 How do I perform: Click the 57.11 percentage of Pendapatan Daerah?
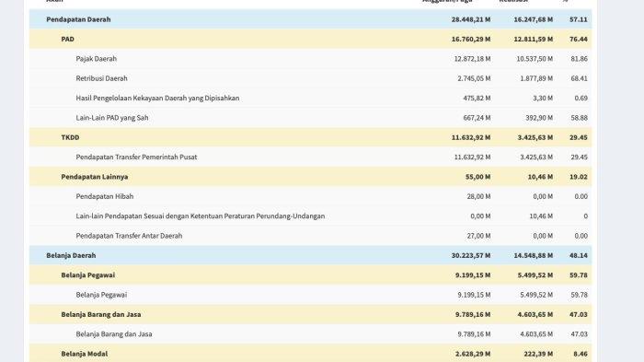tap(579, 19)
